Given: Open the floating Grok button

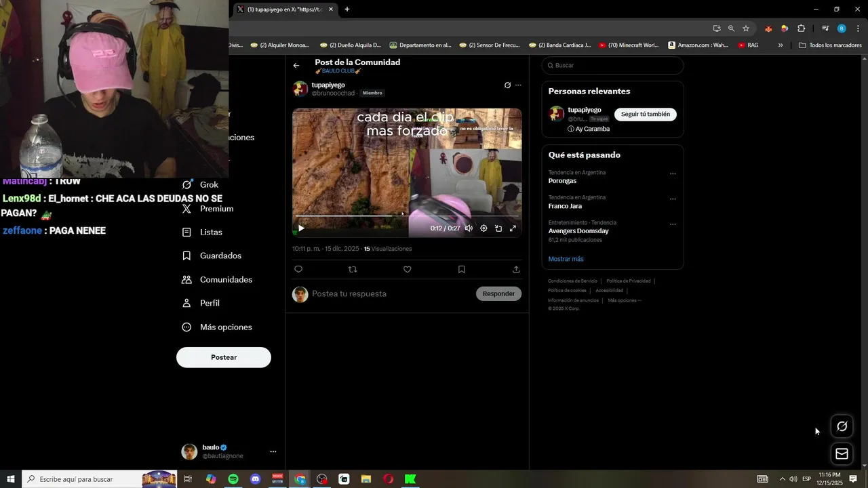Looking at the screenshot, I should click(x=842, y=426).
